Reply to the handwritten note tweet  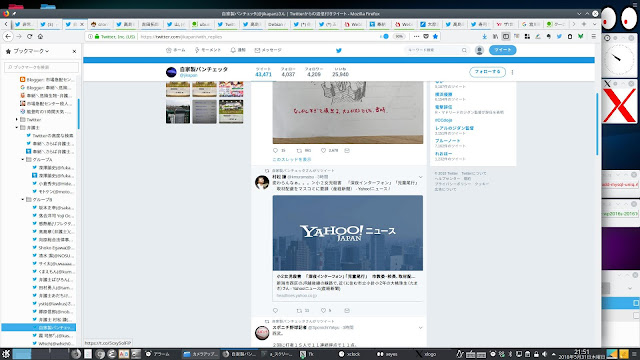(x=275, y=151)
